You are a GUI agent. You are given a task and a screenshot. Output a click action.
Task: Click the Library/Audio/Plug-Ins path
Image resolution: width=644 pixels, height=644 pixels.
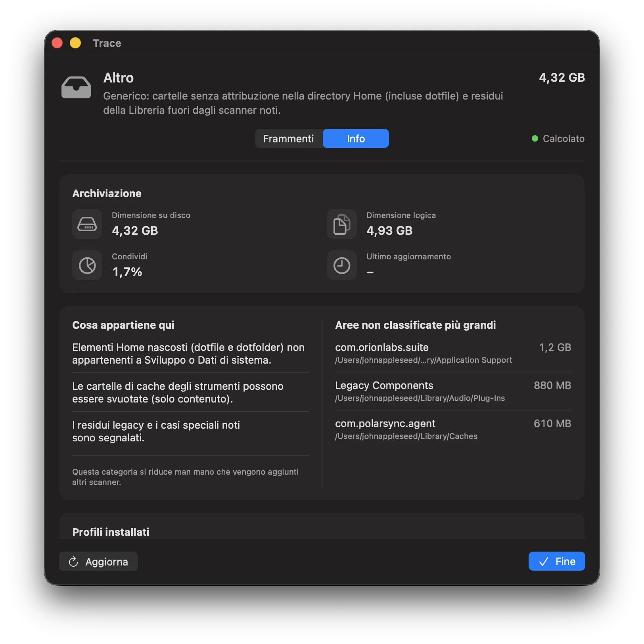[420, 398]
